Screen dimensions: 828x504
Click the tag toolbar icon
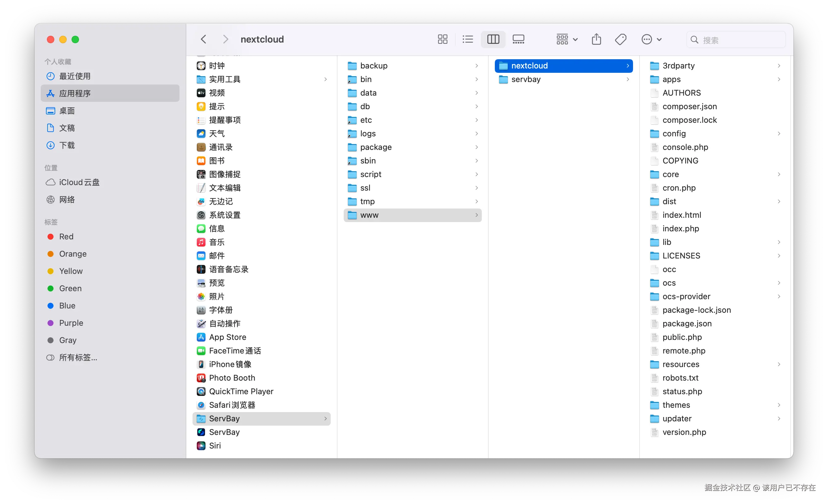[x=620, y=39]
